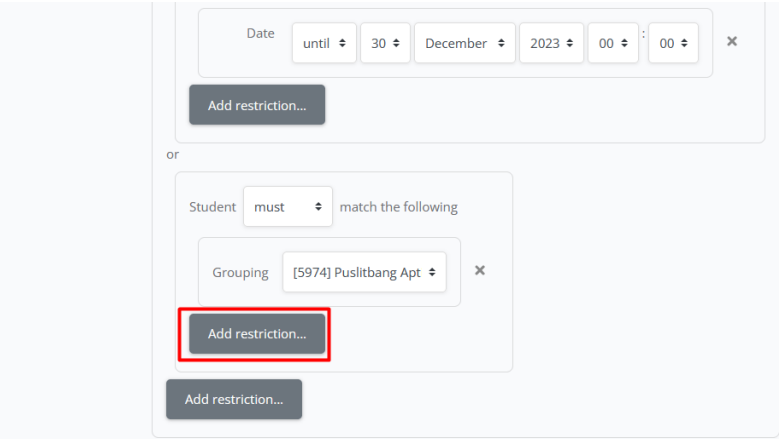Click the 'Grouping' restriction label

pos(240,272)
